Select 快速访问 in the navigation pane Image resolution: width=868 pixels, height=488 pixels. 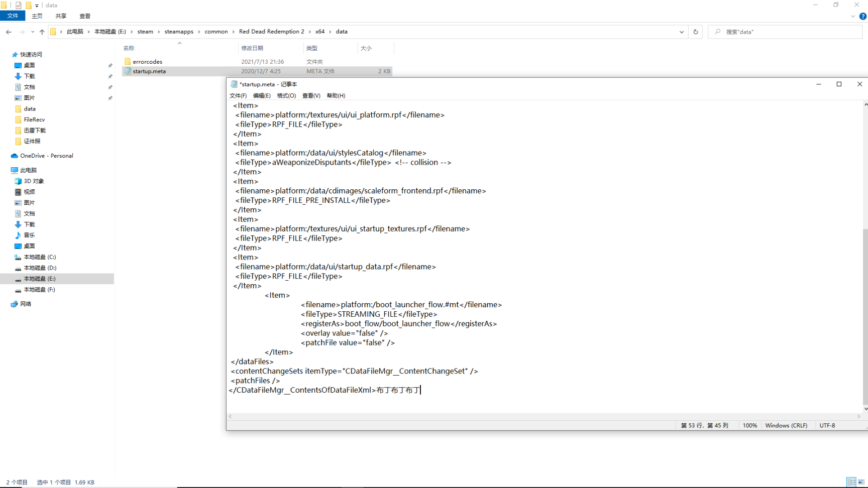[31, 54]
